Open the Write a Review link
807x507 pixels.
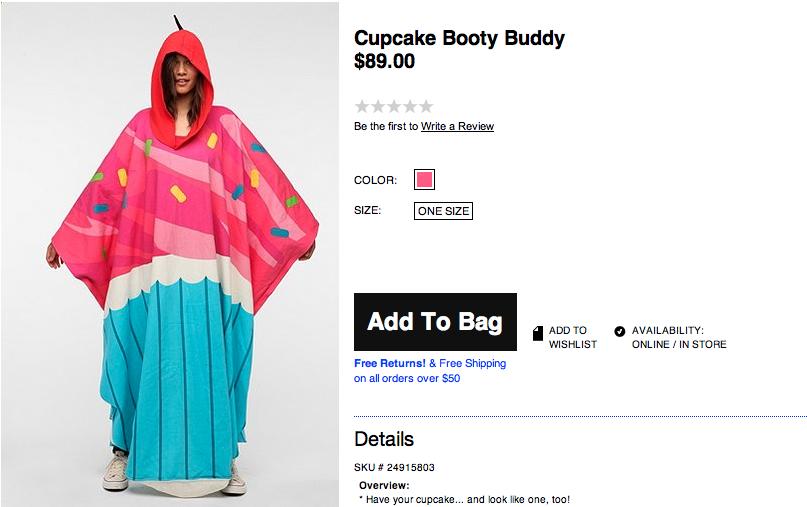pos(457,127)
